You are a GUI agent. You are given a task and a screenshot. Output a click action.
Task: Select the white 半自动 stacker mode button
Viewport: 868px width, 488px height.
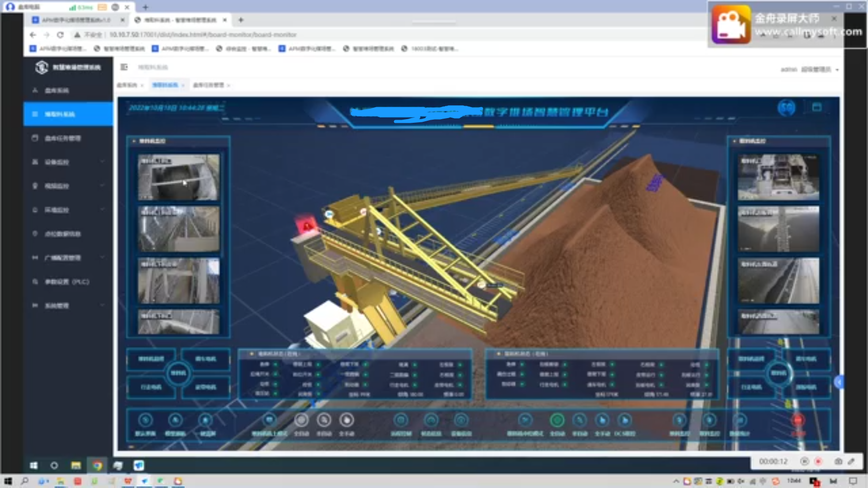click(324, 420)
